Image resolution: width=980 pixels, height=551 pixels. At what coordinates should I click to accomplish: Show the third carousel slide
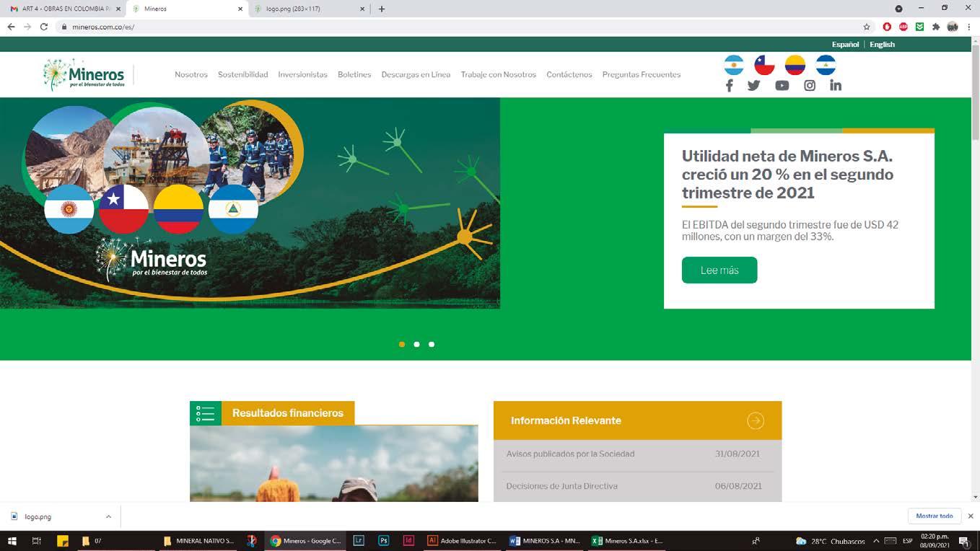pos(432,345)
